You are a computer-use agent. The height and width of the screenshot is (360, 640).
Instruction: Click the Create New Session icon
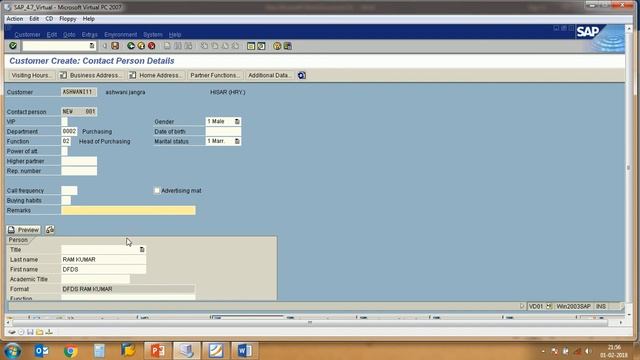pyautogui.click(x=251, y=46)
